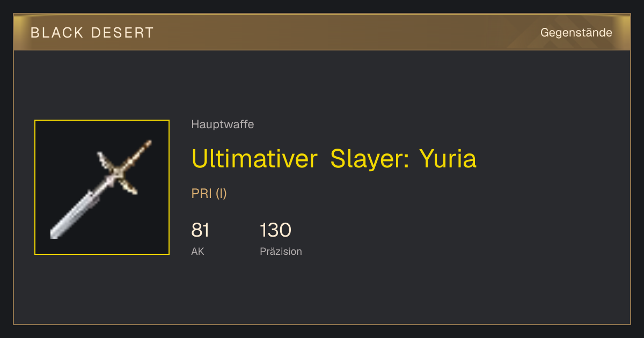Select the Hauptwaffe category label
This screenshot has height=338, width=644.
click(x=223, y=124)
